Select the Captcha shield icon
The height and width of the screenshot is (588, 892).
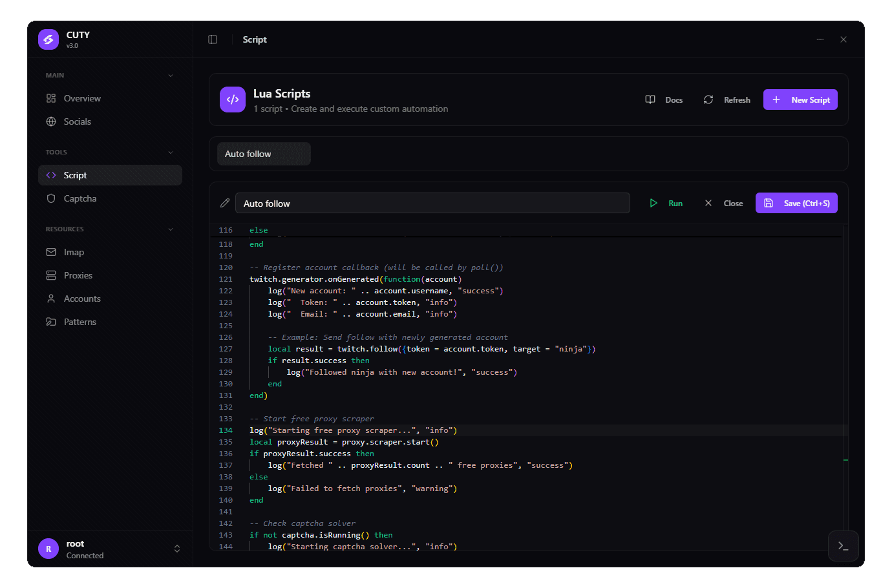pyautogui.click(x=51, y=198)
